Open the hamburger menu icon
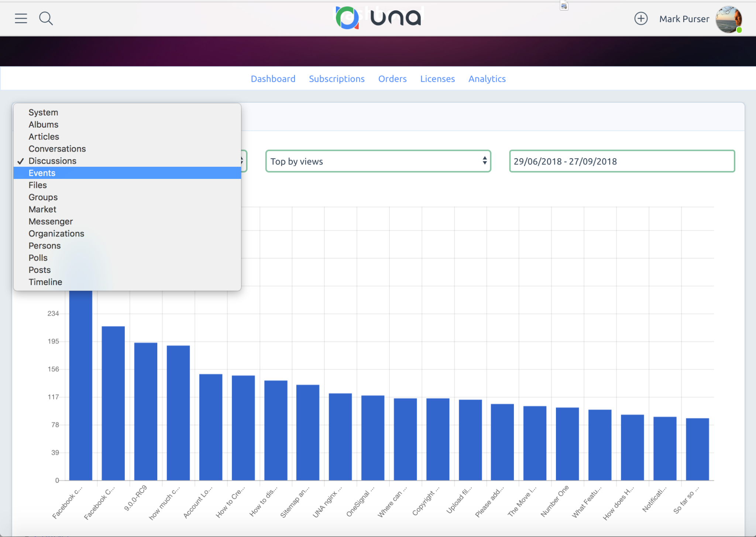Image resolution: width=756 pixels, height=537 pixels. 21,18
